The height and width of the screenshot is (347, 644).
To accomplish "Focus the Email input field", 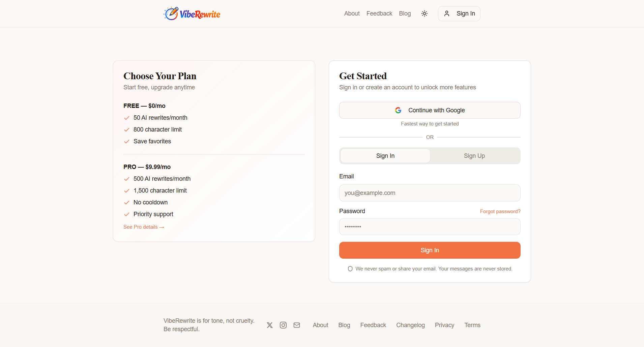I will pyautogui.click(x=430, y=193).
